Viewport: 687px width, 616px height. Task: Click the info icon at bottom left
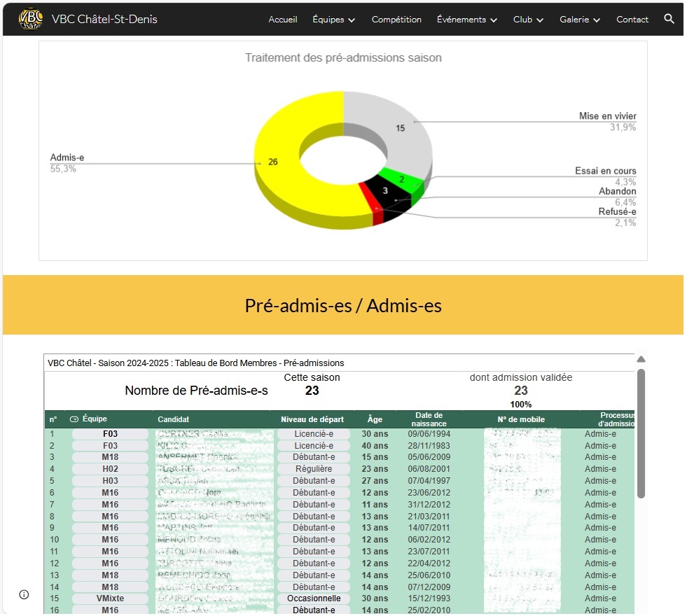pyautogui.click(x=24, y=594)
